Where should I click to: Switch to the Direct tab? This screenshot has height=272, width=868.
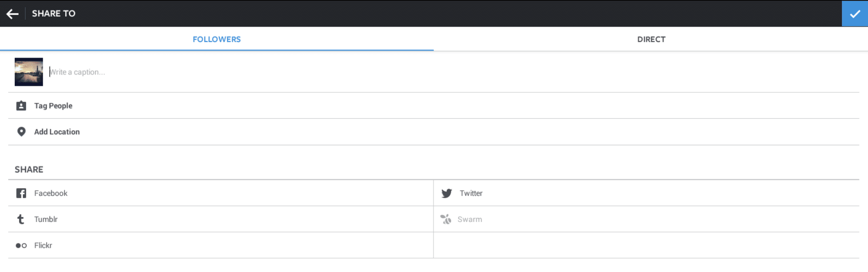click(651, 39)
